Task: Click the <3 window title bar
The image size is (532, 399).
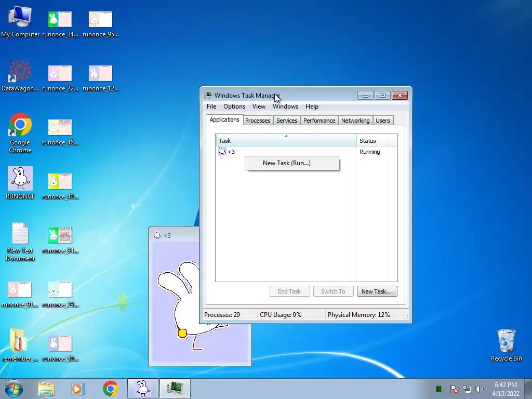Action: coord(175,235)
